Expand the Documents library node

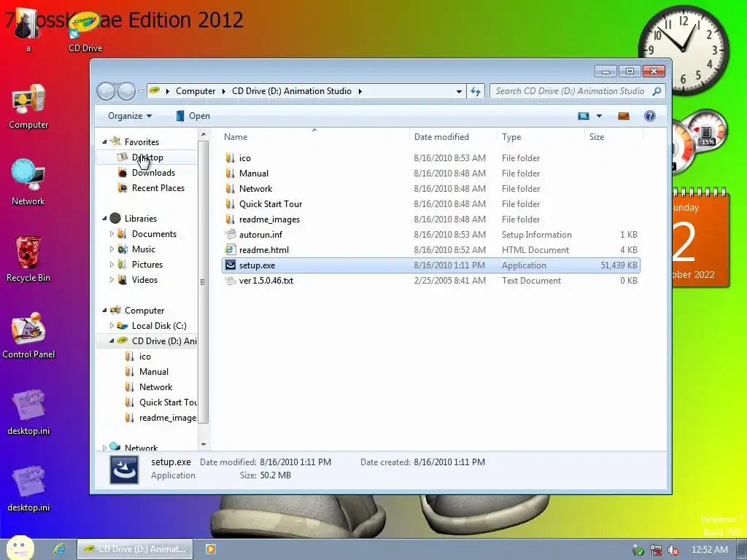[112, 234]
